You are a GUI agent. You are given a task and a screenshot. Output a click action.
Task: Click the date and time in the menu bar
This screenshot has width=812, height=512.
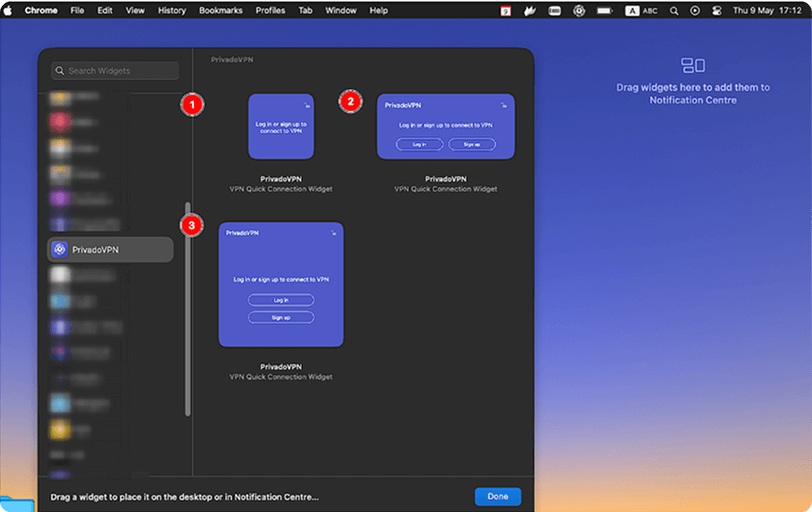click(767, 10)
